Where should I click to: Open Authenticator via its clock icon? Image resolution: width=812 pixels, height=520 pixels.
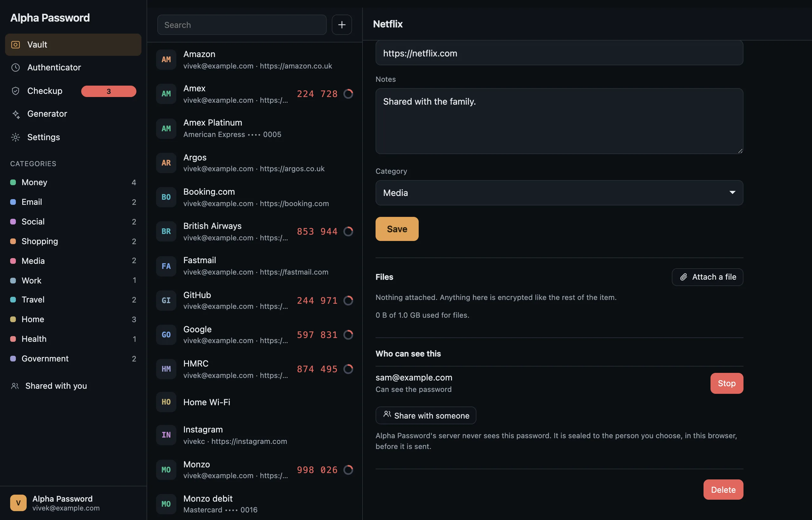click(x=16, y=68)
